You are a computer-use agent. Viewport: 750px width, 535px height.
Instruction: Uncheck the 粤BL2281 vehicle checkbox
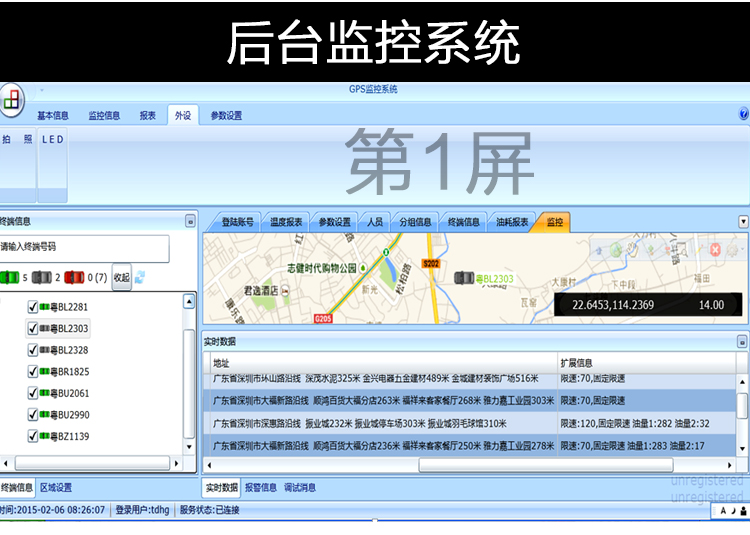tap(33, 307)
